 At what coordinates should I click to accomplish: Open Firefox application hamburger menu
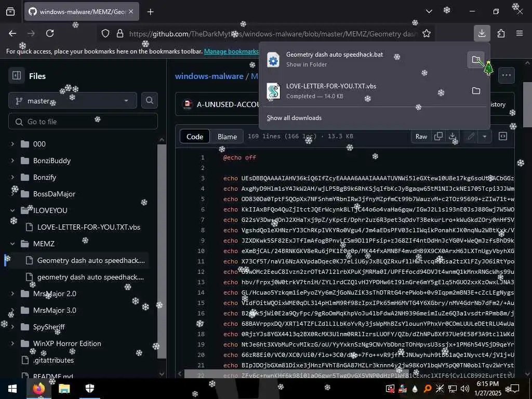(x=520, y=33)
